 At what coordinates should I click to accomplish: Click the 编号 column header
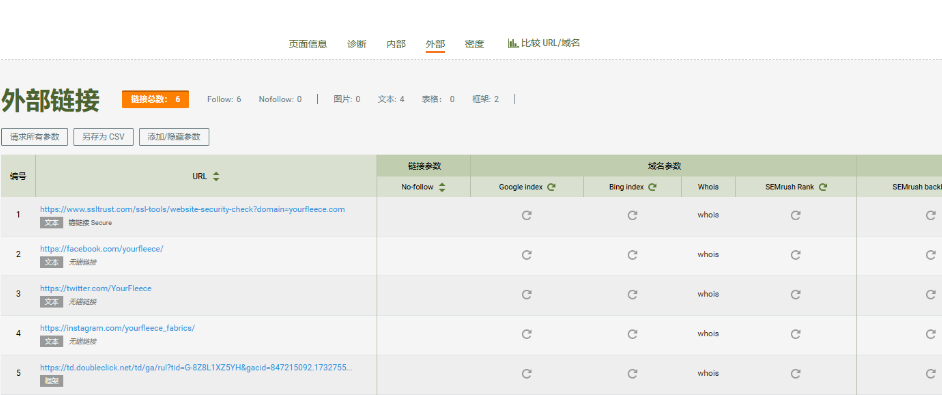pos(18,176)
